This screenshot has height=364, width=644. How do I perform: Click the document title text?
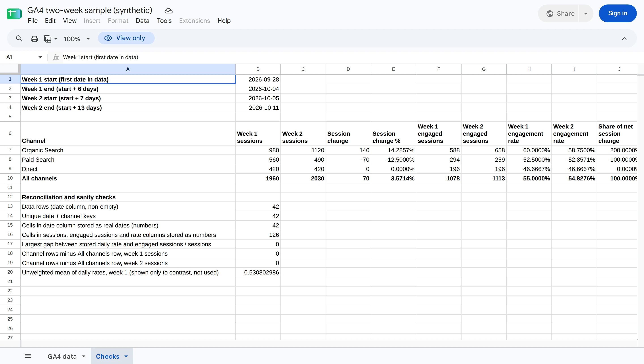(90, 10)
